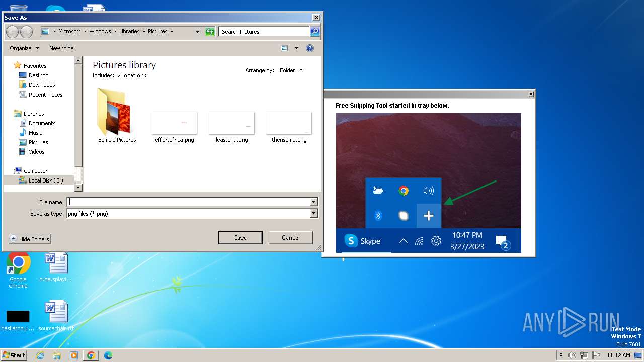Click New folder in the toolbar

pos(62,48)
